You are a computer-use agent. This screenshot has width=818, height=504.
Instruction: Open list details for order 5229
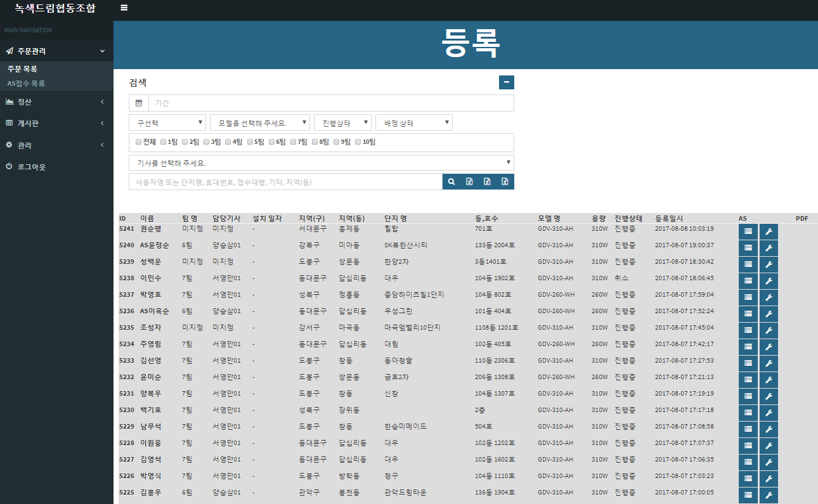click(748, 429)
